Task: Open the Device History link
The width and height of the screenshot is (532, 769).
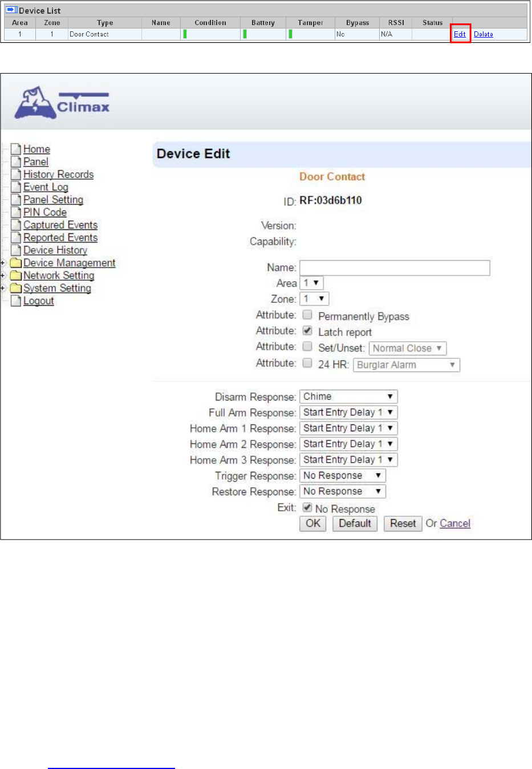Action: [55, 250]
